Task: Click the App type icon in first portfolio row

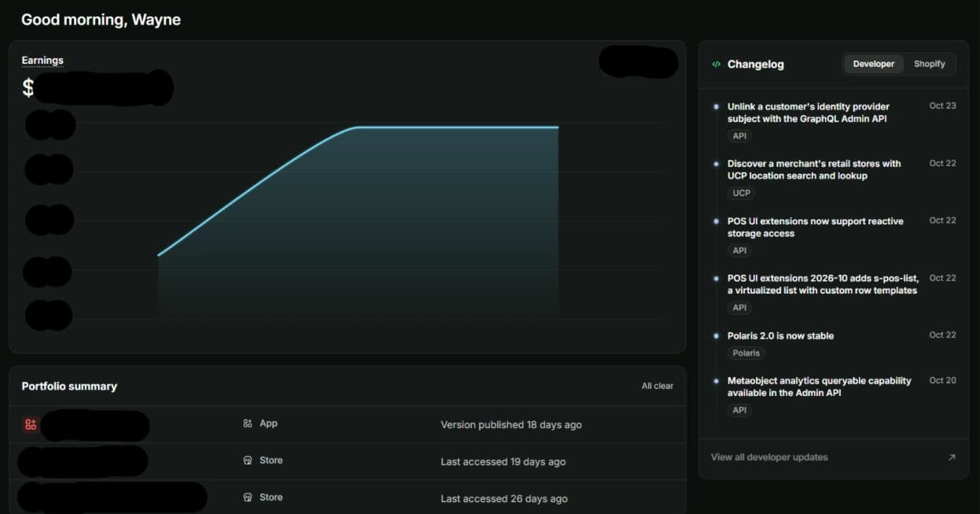Action: [248, 423]
